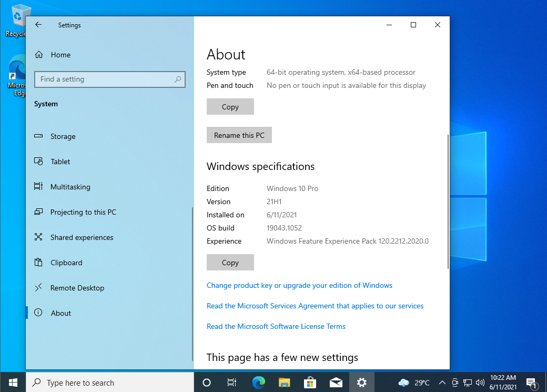Open the Clipboard settings page
Image resolution: width=547 pixels, height=392 pixels.
[110, 263]
